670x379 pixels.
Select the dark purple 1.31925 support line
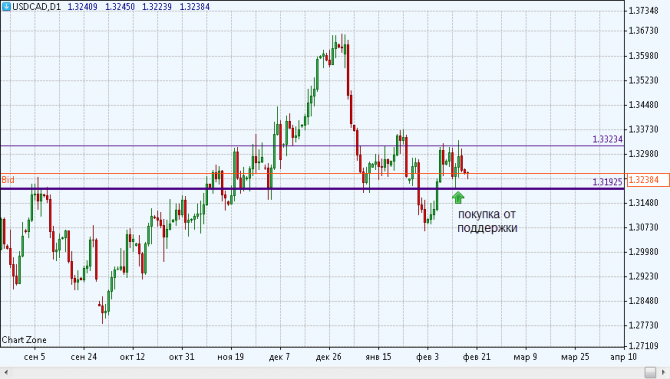312,188
